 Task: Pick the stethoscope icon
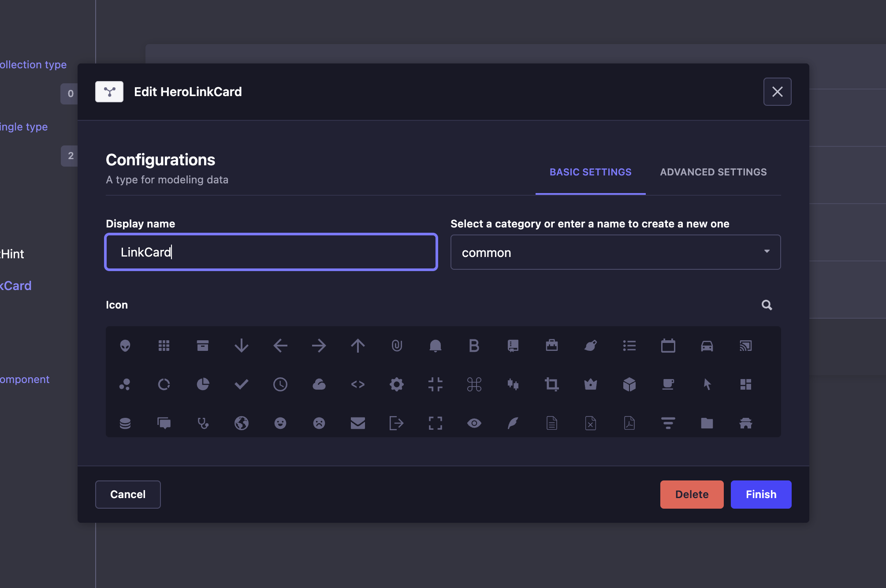click(203, 423)
